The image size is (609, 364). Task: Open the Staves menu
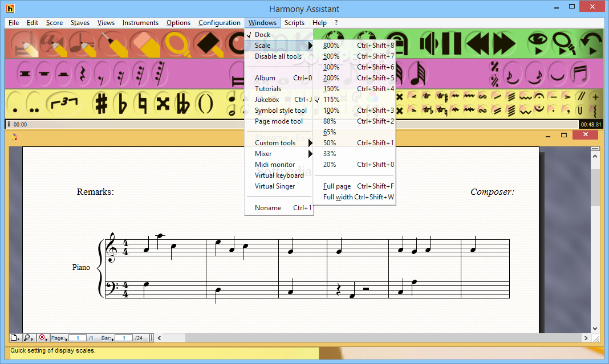[80, 23]
